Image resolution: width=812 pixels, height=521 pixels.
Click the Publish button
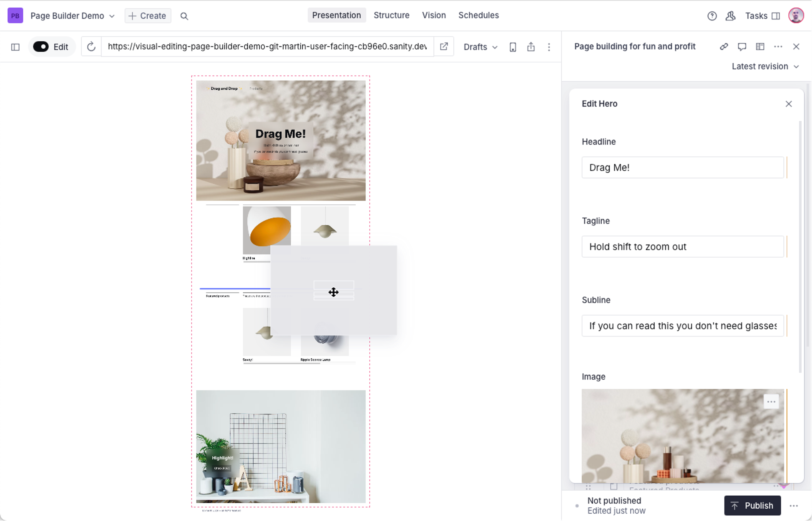(x=752, y=505)
